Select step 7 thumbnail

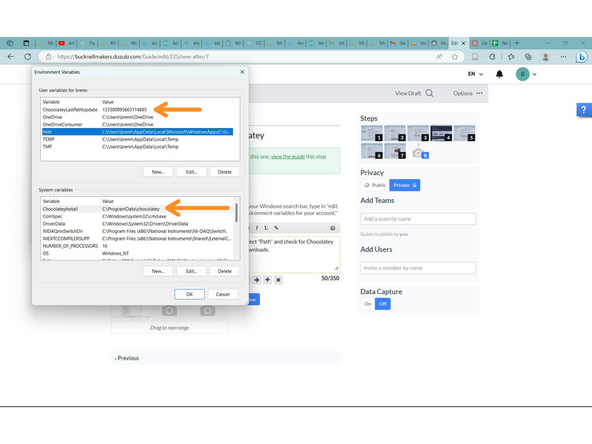[395, 151]
